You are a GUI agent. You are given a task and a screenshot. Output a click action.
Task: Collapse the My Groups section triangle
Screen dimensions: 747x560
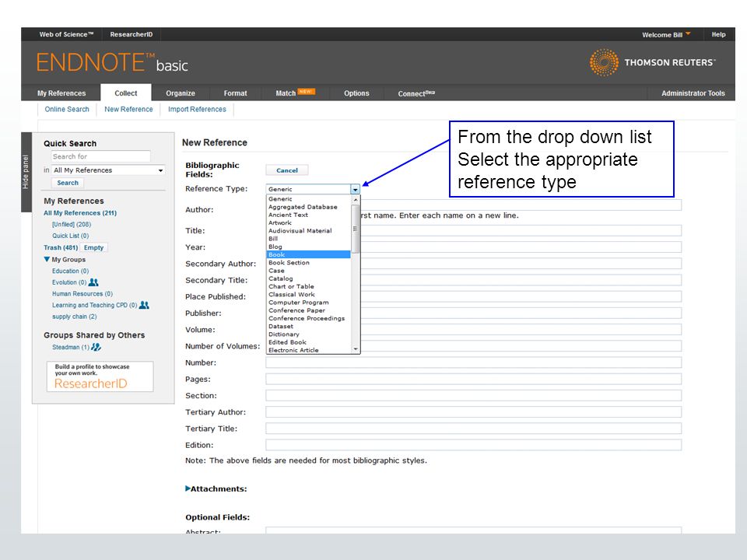(x=47, y=260)
